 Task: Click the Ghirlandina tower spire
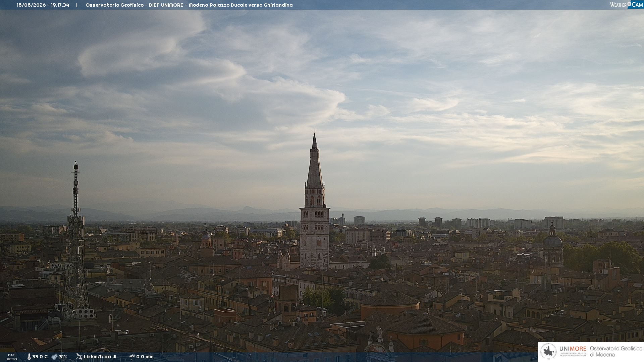click(x=314, y=160)
